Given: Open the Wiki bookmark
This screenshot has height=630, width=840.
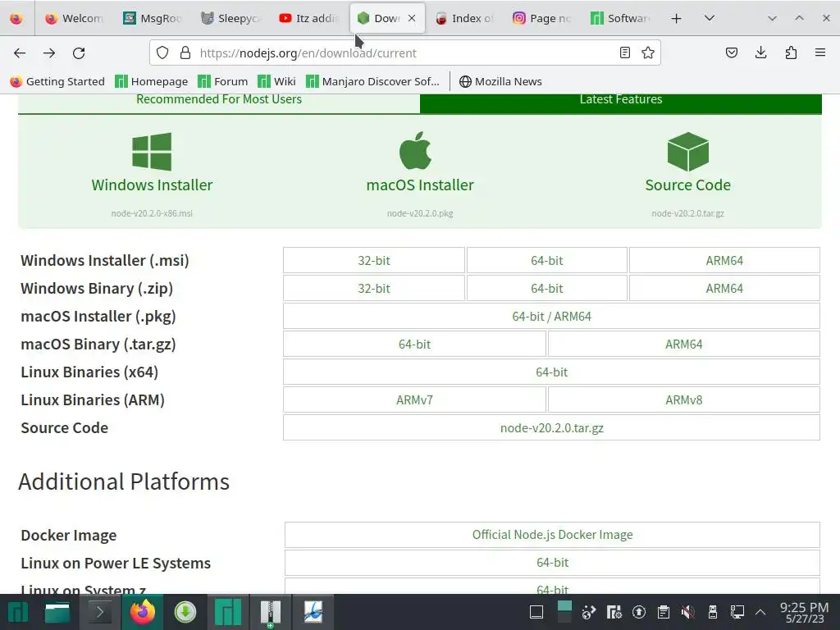Looking at the screenshot, I should (276, 81).
